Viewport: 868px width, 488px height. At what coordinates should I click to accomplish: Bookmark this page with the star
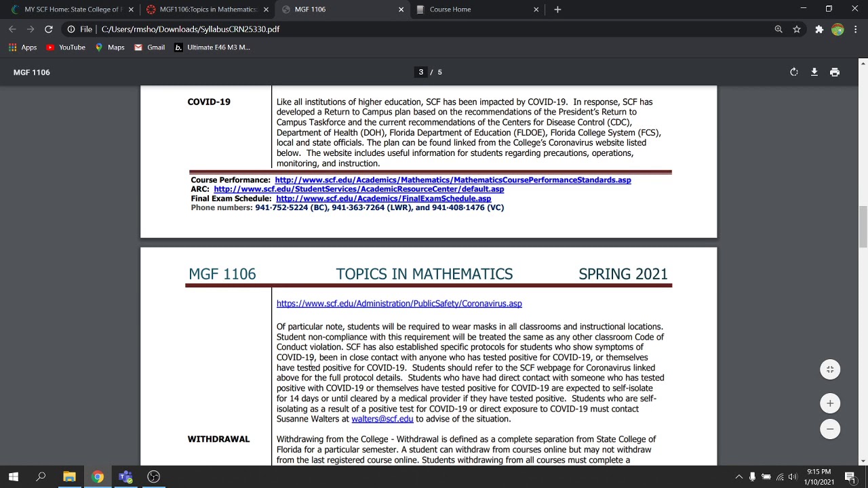[x=797, y=29]
